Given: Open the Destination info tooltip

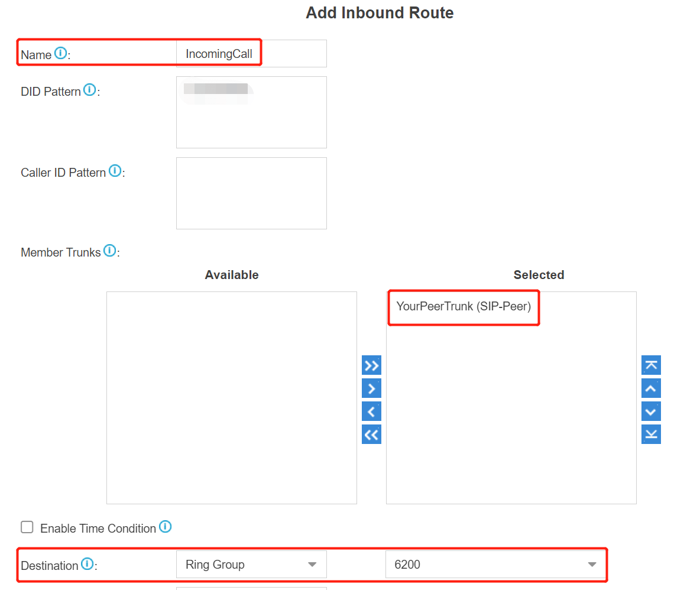Looking at the screenshot, I should click(x=87, y=563).
